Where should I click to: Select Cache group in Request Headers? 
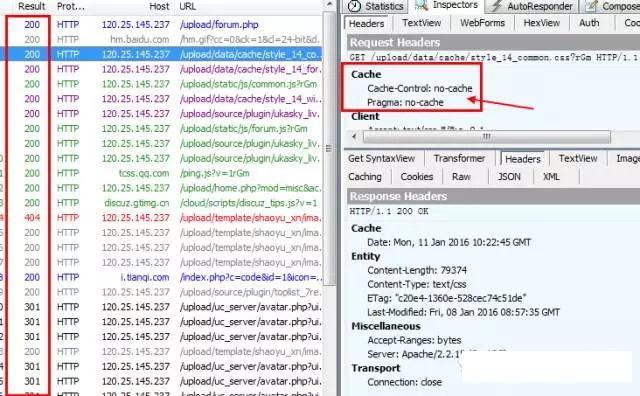pyautogui.click(x=366, y=74)
